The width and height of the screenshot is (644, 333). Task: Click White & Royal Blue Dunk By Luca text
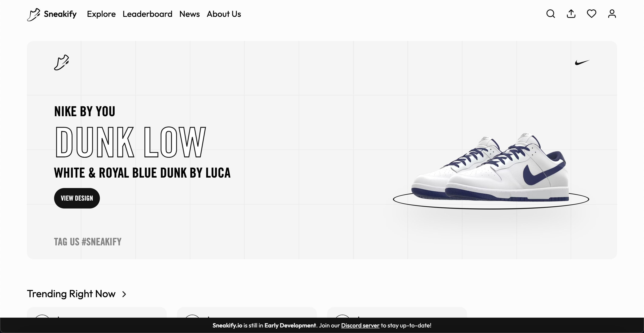tap(142, 173)
